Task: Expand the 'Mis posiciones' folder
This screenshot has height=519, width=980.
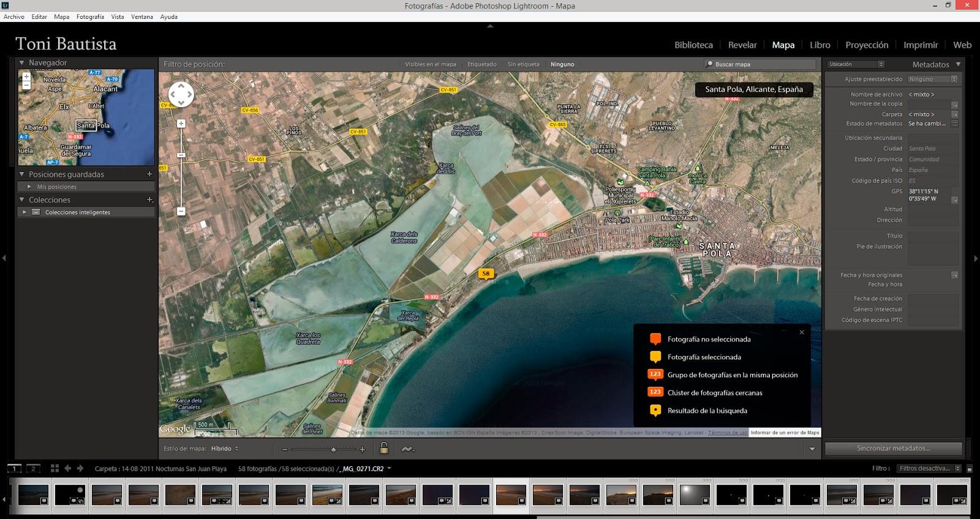Action: (29, 187)
